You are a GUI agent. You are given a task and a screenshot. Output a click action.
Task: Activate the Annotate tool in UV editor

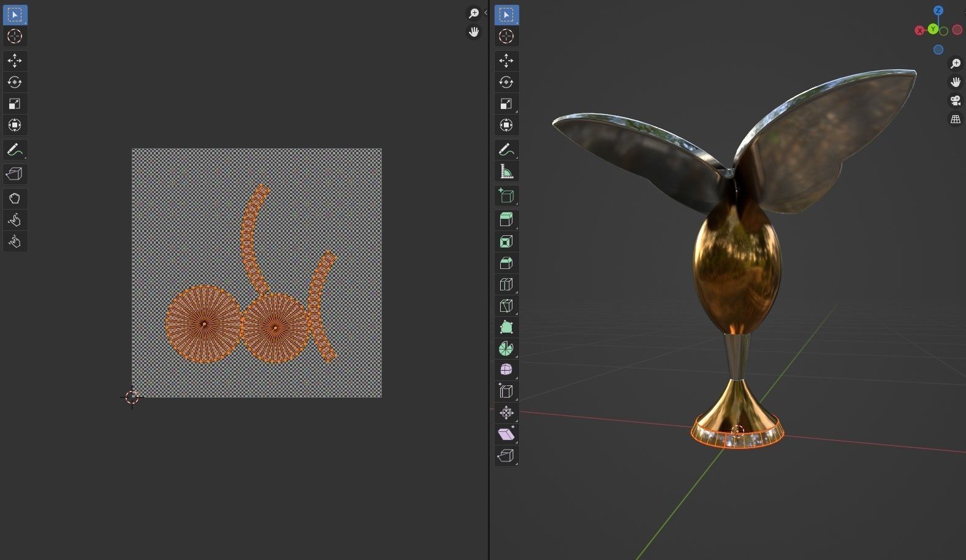point(15,149)
